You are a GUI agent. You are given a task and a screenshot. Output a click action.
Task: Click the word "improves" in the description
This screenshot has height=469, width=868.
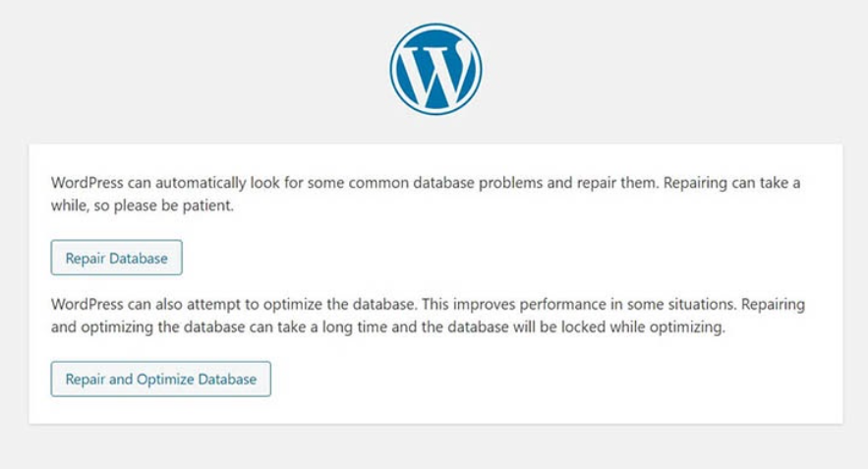click(x=486, y=305)
